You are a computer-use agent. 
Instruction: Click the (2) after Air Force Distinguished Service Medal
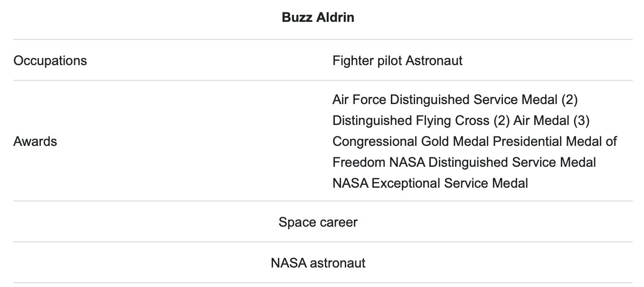click(569, 100)
